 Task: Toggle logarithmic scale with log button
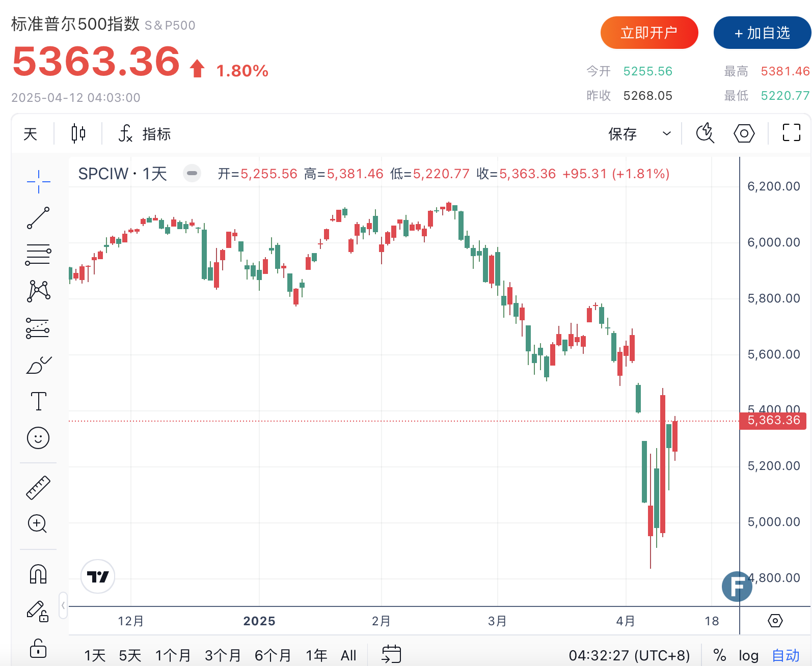[x=748, y=655]
